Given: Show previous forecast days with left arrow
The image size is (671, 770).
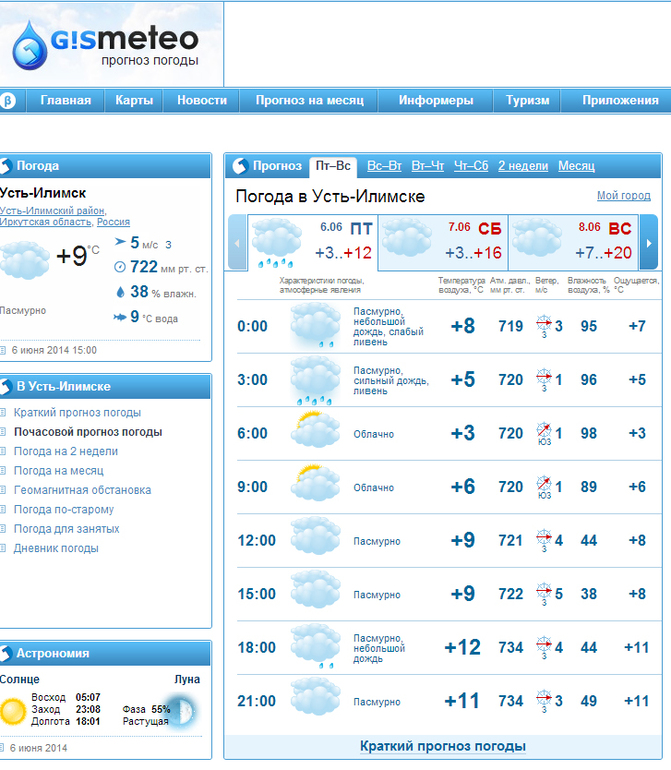Looking at the screenshot, I should tap(237, 243).
